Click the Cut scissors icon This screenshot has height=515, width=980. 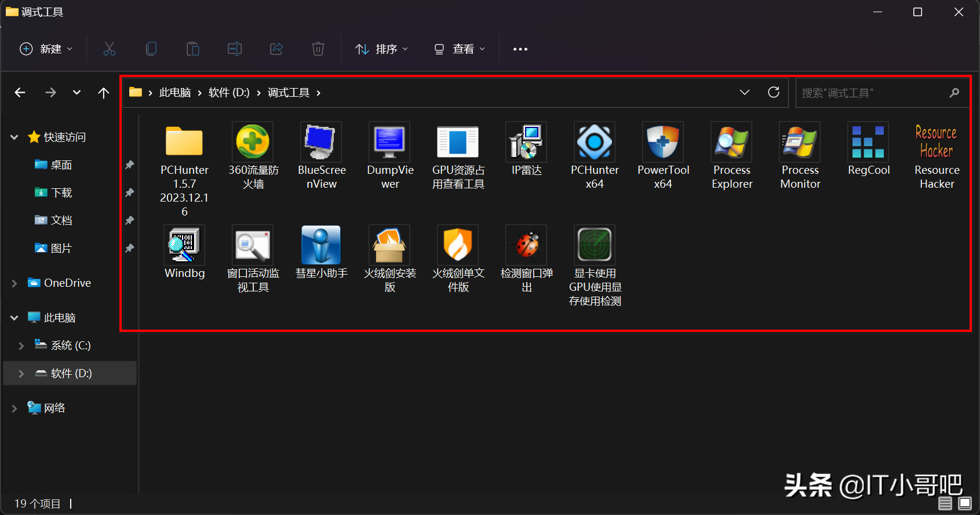(110, 49)
